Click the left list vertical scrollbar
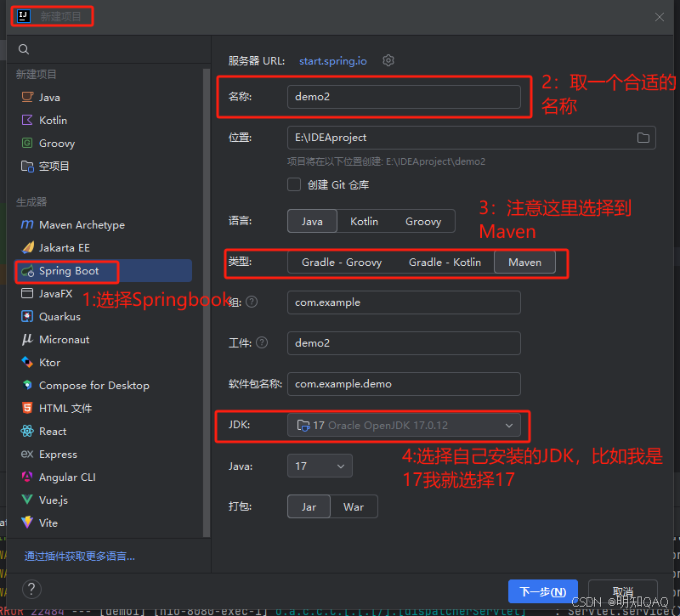Viewport: 680px width, 616px height. click(207, 302)
